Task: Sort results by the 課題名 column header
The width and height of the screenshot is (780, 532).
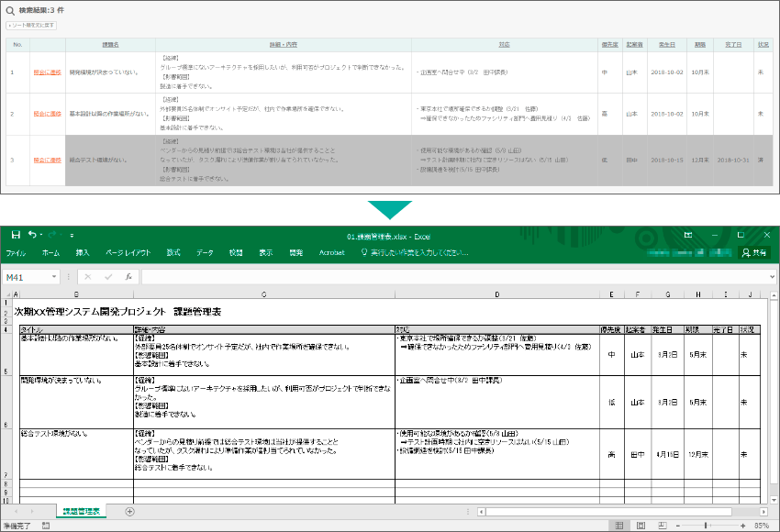Action: pyautogui.click(x=110, y=45)
